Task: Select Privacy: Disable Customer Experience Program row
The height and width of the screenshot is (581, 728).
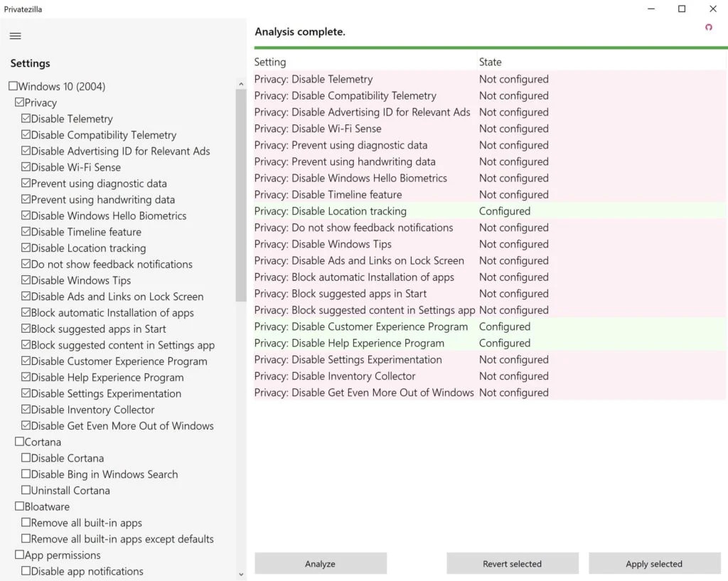Action: (x=491, y=326)
